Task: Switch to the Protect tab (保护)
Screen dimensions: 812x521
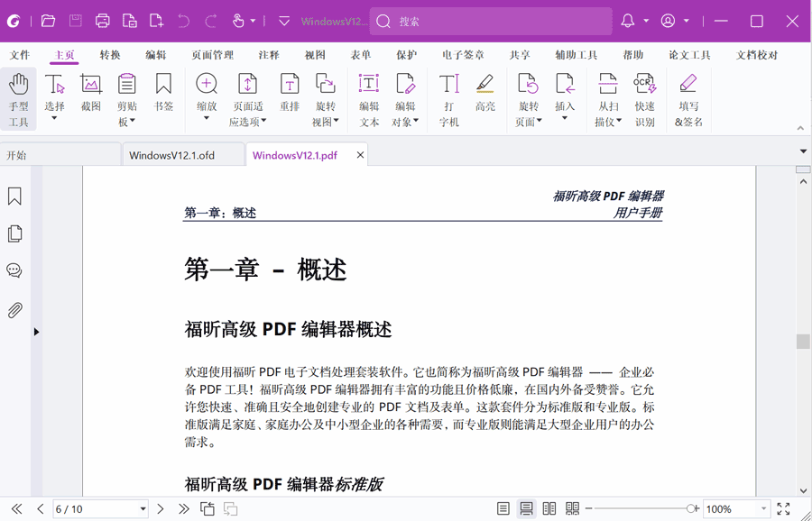Action: click(407, 55)
